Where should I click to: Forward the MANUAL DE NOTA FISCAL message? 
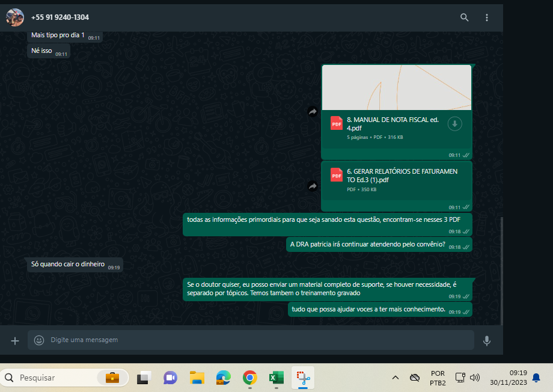pyautogui.click(x=313, y=112)
